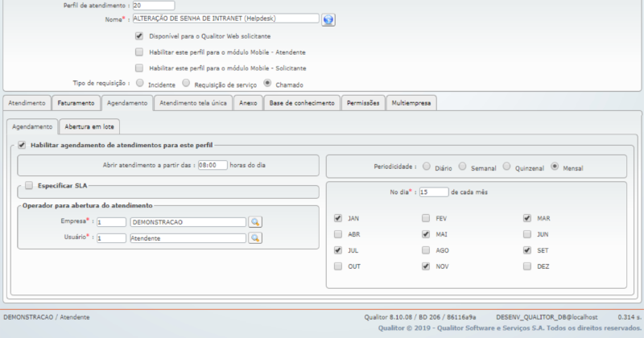Tick the DEZ month checkbox
Viewport: 644px width, 338px height.
526,266
